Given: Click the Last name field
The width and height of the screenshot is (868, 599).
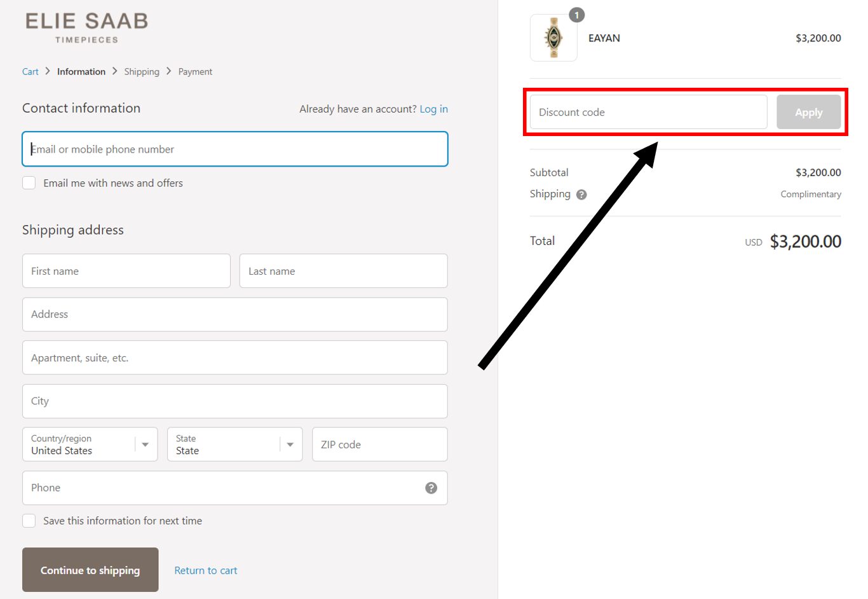Looking at the screenshot, I should tap(344, 271).
